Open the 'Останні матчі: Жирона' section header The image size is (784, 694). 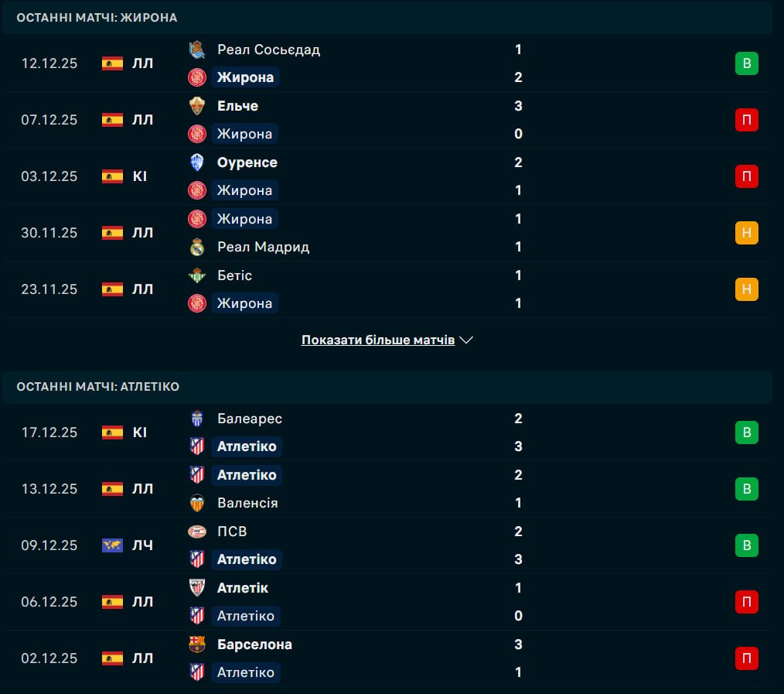97,17
